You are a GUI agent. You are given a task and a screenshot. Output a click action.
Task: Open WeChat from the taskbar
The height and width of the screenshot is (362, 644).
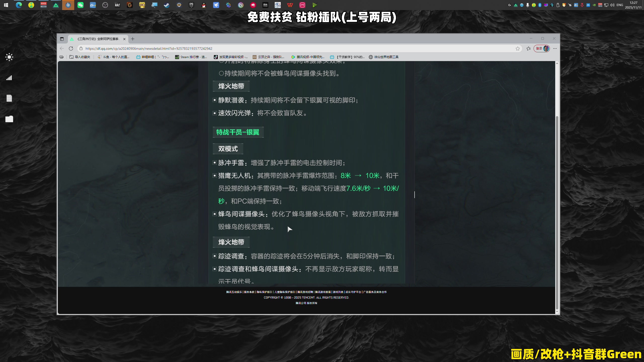[80, 5]
